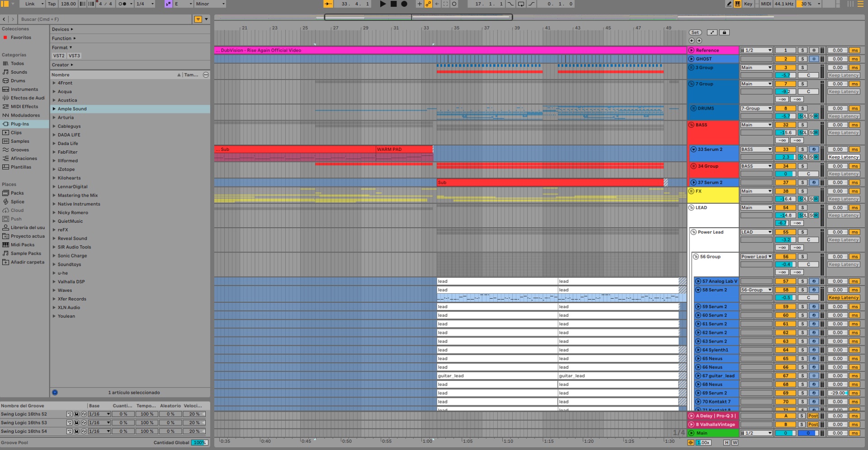Open the Link dropdown arrow
868x450 pixels.
(42, 4)
